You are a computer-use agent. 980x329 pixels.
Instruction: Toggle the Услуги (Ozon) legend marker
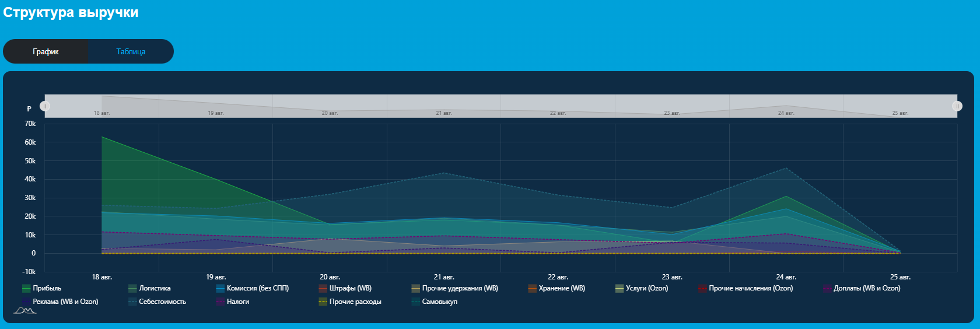coord(619,288)
